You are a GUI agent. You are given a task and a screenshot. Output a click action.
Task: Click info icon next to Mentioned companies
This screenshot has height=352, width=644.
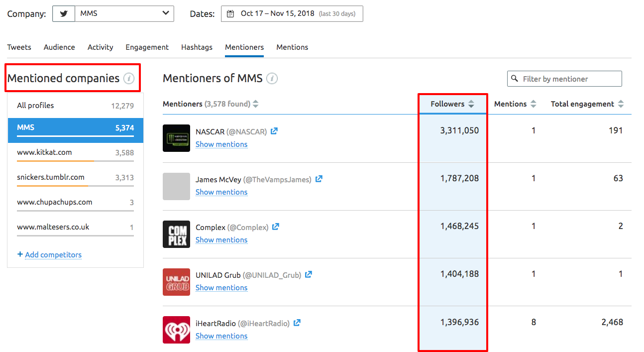[x=129, y=79]
